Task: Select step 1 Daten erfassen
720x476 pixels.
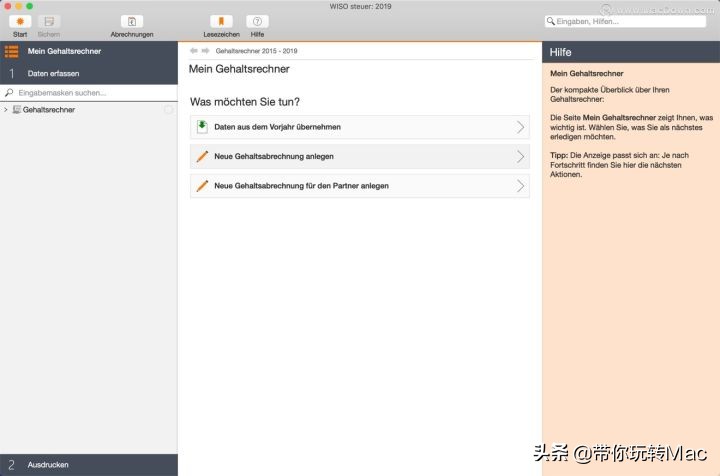Action: (x=54, y=73)
